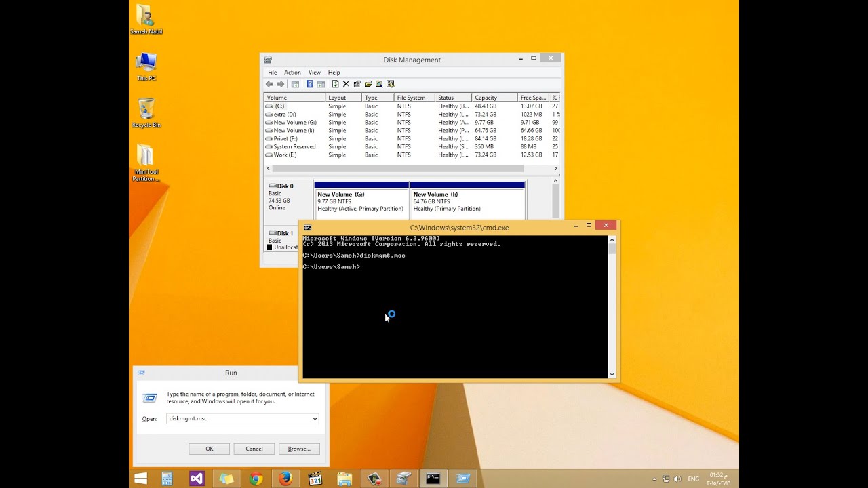Click the network tray icon
868x488 pixels.
point(666,479)
